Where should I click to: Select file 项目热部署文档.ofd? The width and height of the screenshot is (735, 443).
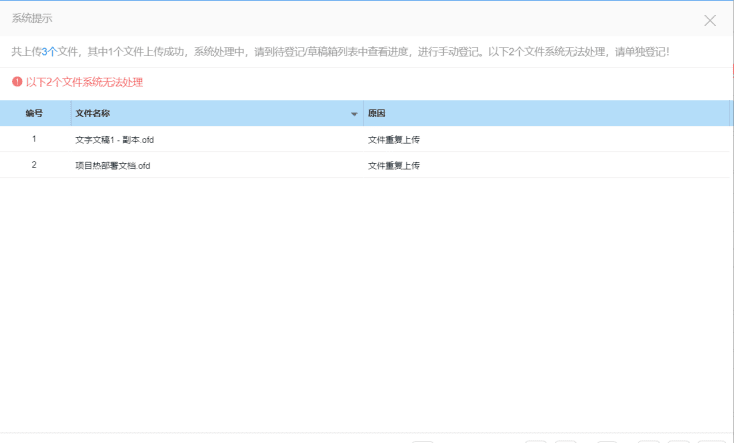point(113,165)
